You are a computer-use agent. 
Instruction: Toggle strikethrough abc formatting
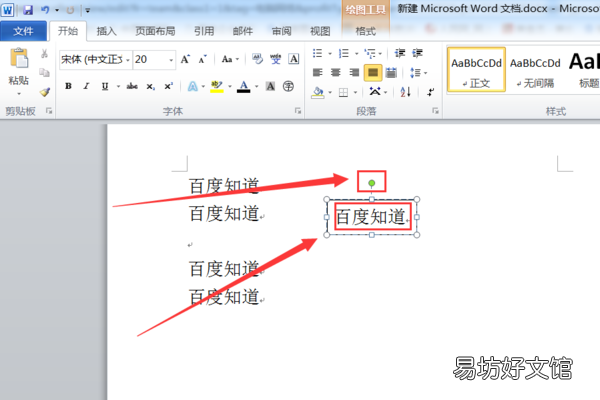point(132,86)
